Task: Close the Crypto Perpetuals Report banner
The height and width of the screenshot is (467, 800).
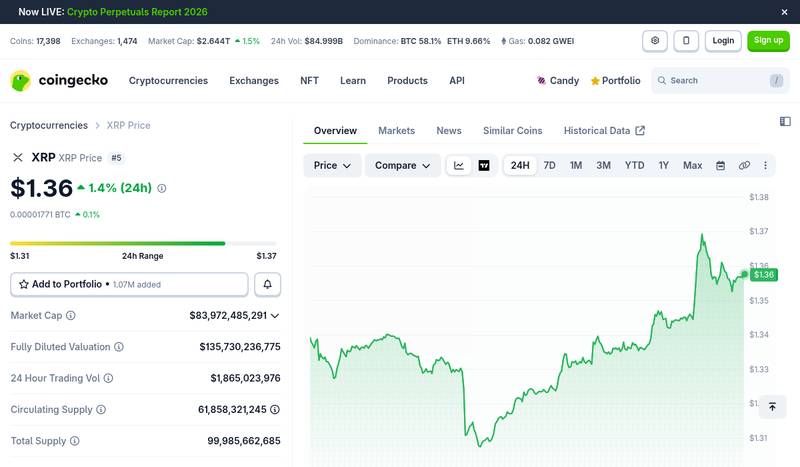Action: click(x=784, y=12)
